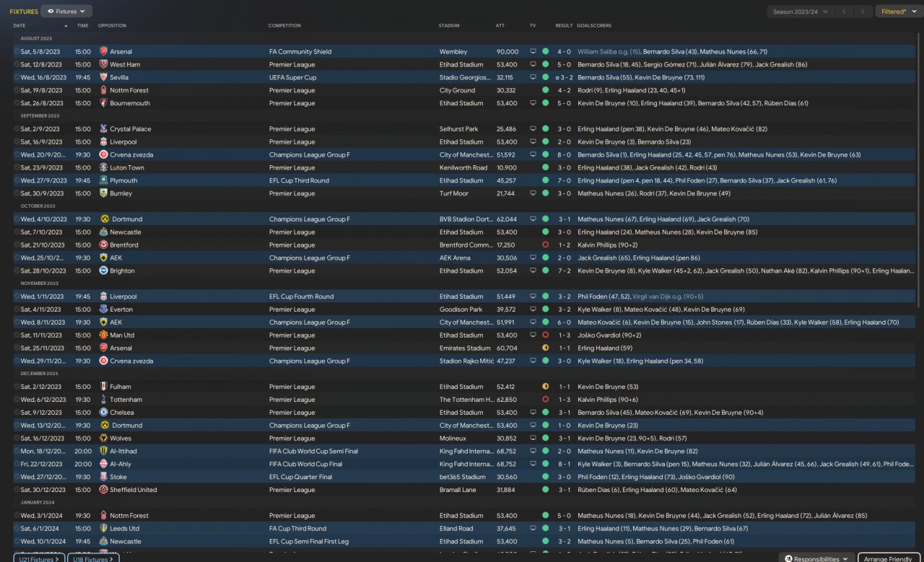The image size is (924, 562).
Task: Click goalscorer Kalvin Phillips (90+6)
Action: pyautogui.click(x=607, y=400)
